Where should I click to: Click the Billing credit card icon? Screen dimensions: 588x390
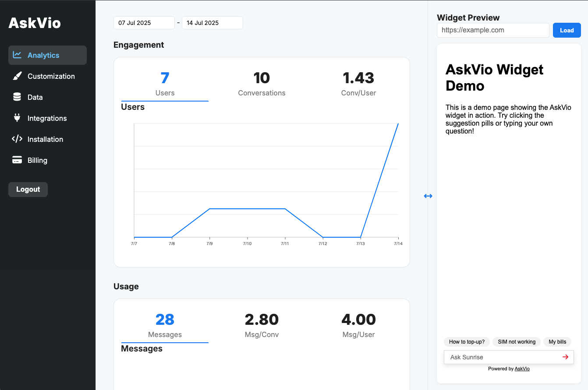click(x=17, y=160)
